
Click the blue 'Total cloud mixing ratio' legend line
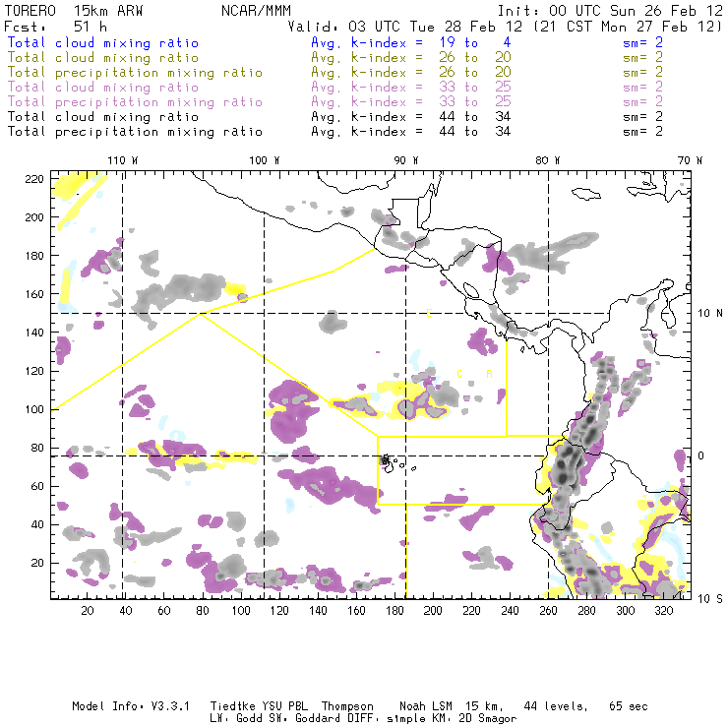click(x=103, y=42)
